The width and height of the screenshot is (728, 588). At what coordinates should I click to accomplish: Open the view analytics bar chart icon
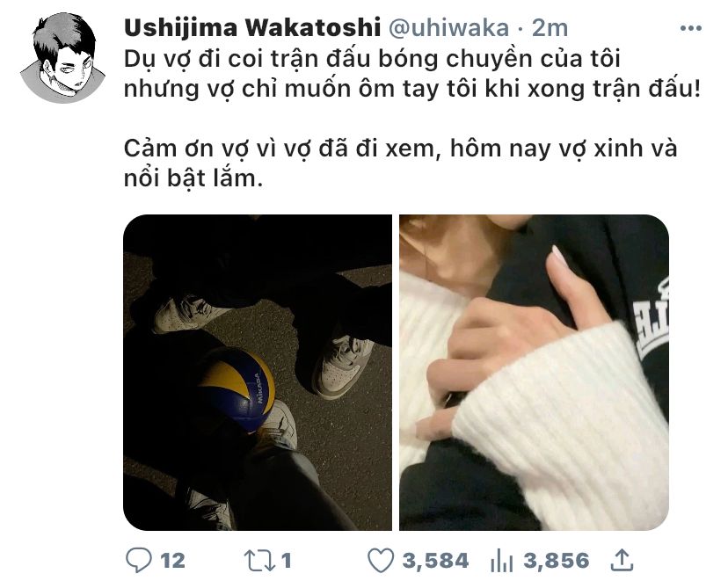point(502,561)
